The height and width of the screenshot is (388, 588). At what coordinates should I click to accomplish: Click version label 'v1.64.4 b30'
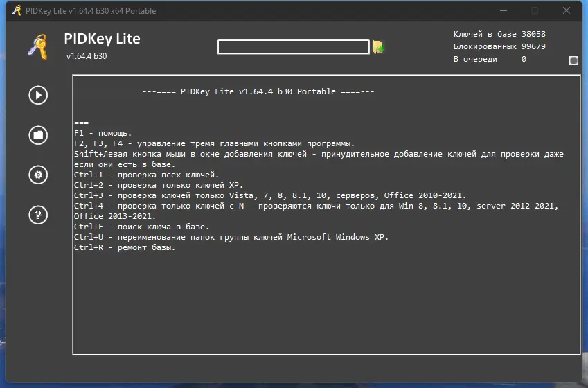(x=87, y=56)
